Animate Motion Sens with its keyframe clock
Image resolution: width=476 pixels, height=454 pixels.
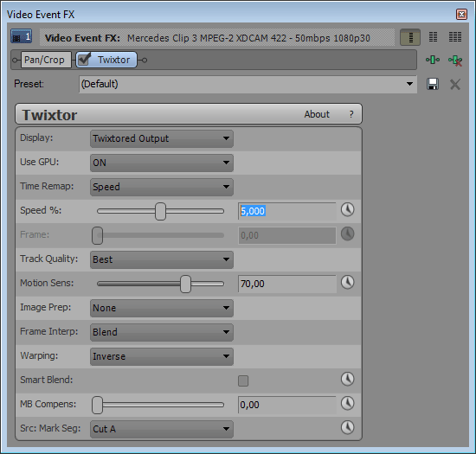(347, 283)
